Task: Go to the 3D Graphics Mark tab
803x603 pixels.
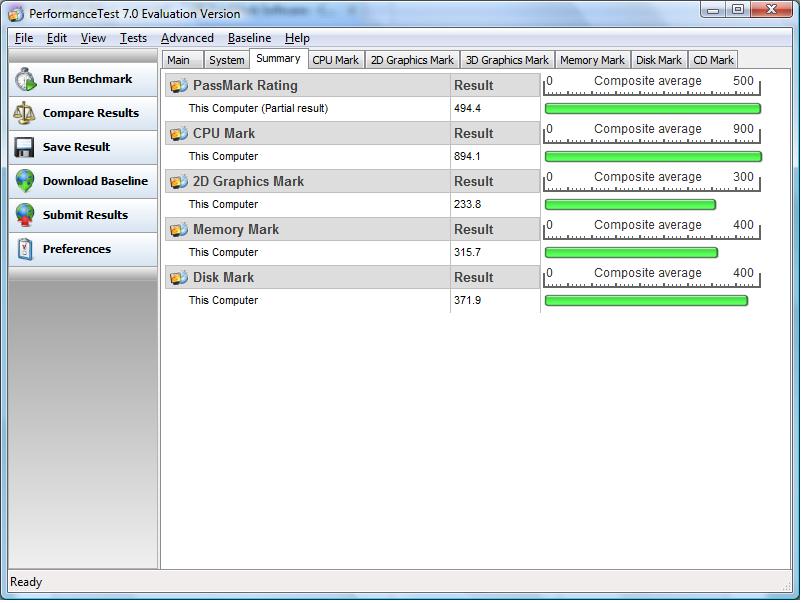Action: point(507,60)
